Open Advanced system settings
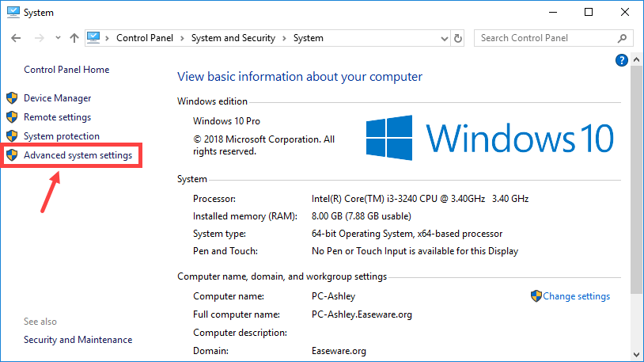Screen dimensions: 644x362 tap(78, 155)
